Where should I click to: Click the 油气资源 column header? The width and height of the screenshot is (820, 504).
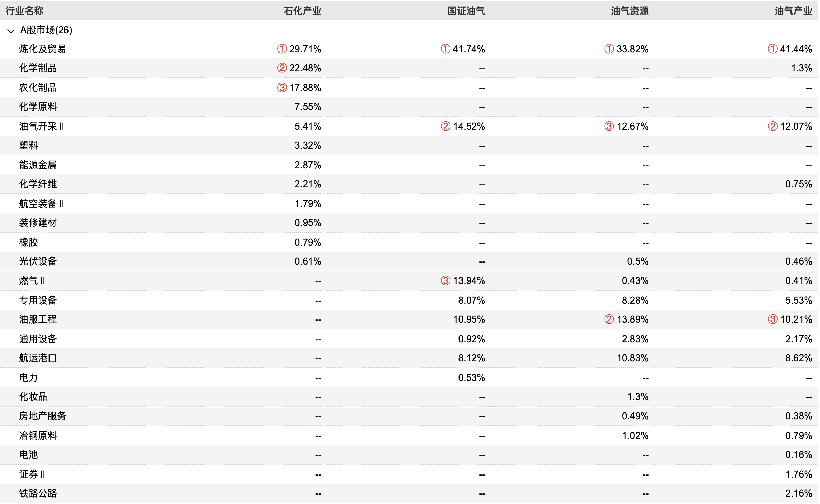(x=630, y=11)
